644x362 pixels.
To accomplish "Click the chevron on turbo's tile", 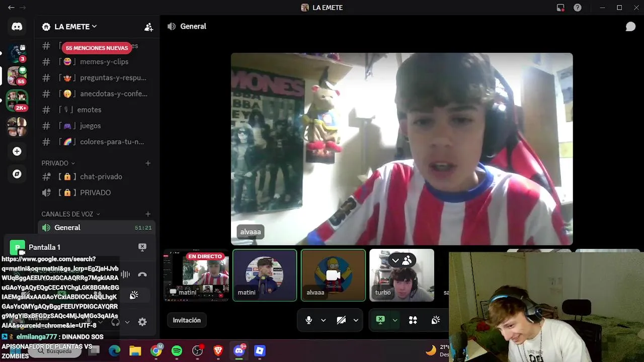I will pos(395,260).
